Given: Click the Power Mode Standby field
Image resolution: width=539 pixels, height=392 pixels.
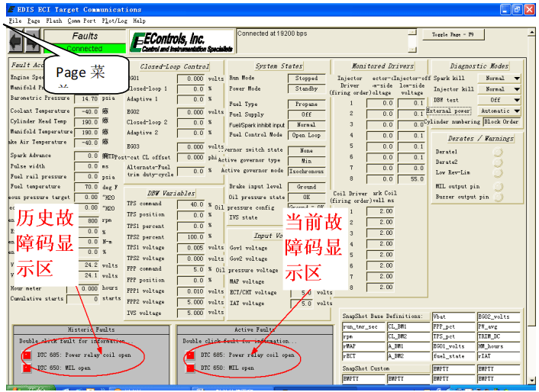Looking at the screenshot, I should [306, 88].
